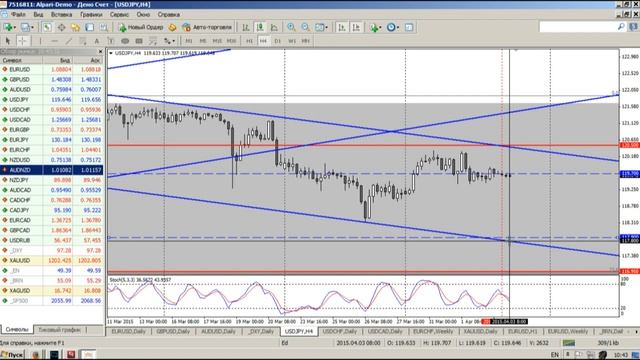640x360 pixels.
Task: Open the Сервис menu
Action: (x=119, y=14)
